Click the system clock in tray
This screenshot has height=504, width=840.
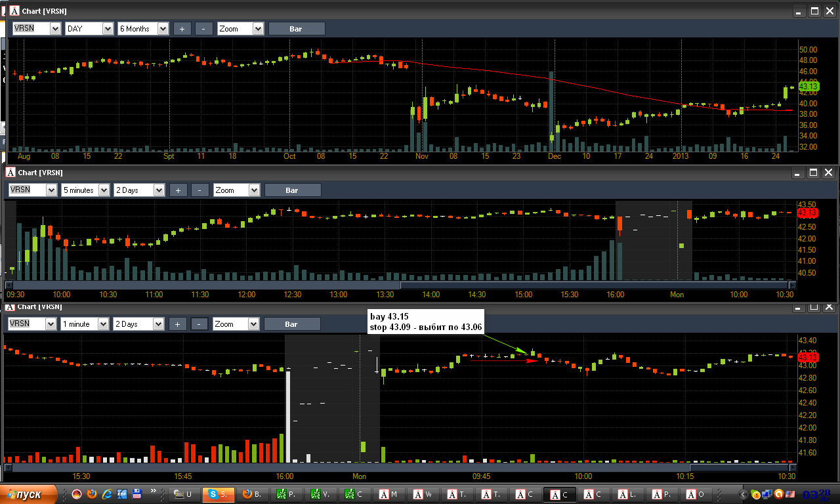pos(816,494)
